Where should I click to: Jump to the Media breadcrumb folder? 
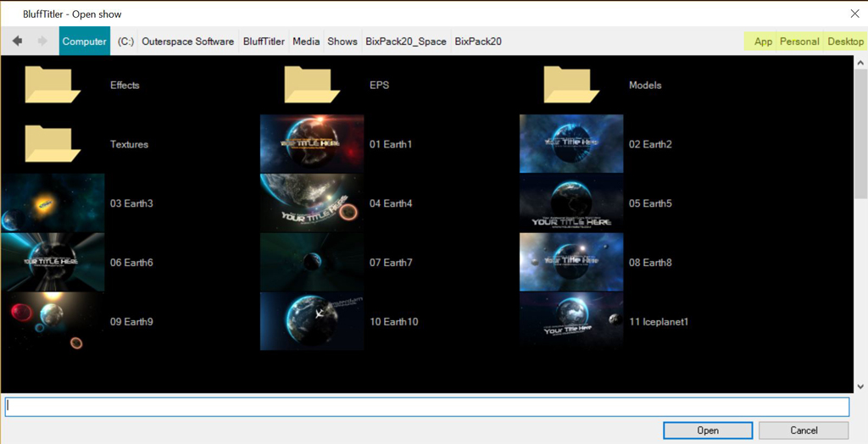306,41
